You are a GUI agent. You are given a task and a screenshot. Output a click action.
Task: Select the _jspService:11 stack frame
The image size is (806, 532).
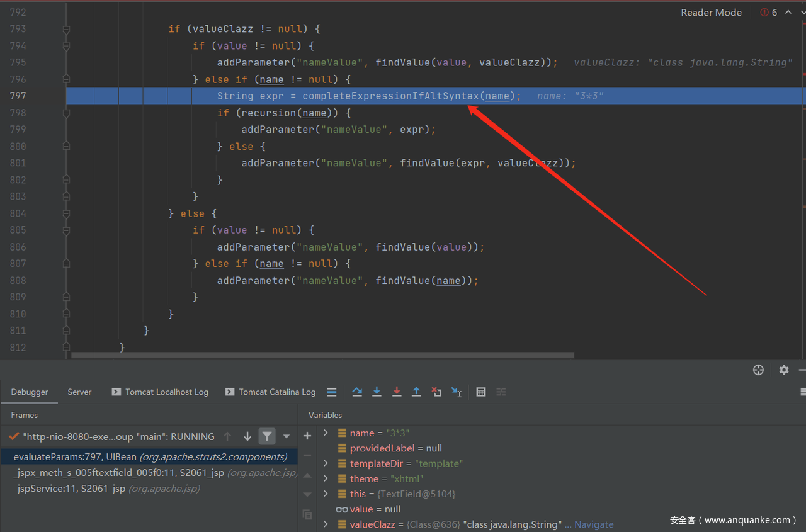click(x=69, y=489)
